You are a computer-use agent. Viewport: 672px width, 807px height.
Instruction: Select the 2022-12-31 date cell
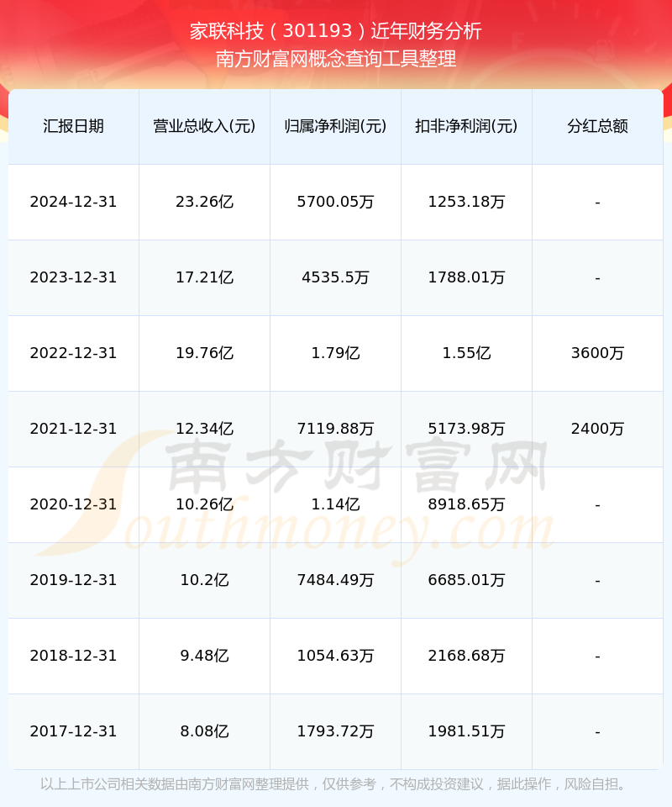click(74, 353)
